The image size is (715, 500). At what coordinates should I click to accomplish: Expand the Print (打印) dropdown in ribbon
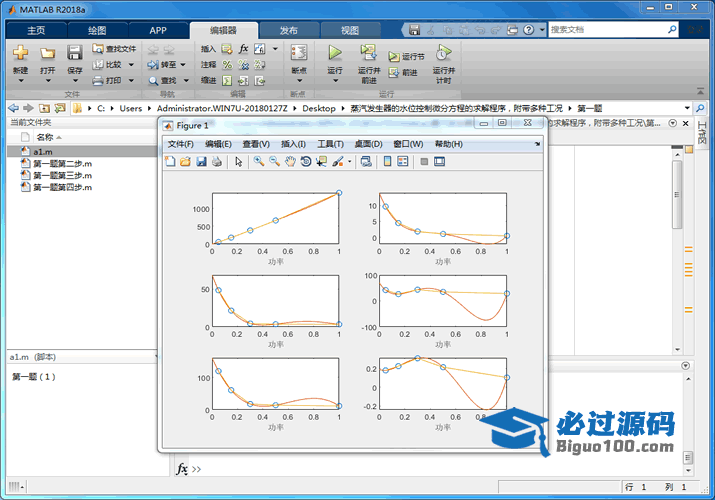pos(127,80)
